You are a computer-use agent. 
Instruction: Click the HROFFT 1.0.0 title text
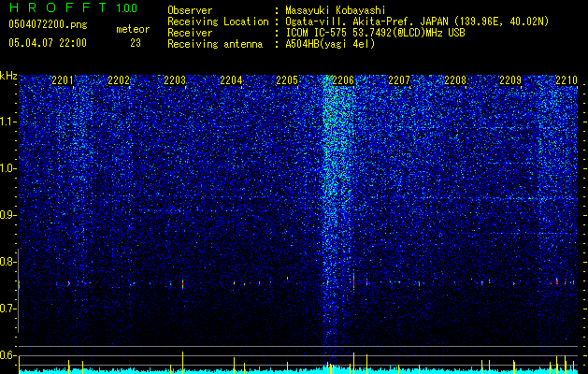tap(73, 7)
